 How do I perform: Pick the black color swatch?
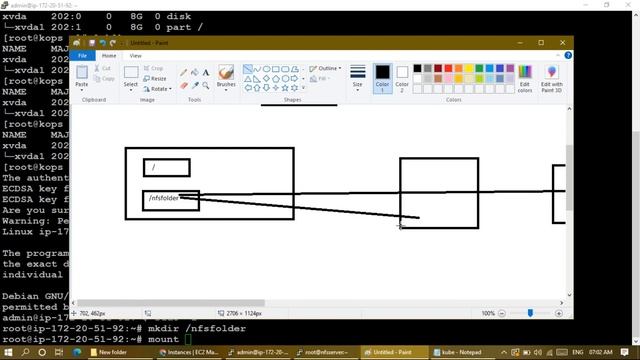click(x=417, y=68)
